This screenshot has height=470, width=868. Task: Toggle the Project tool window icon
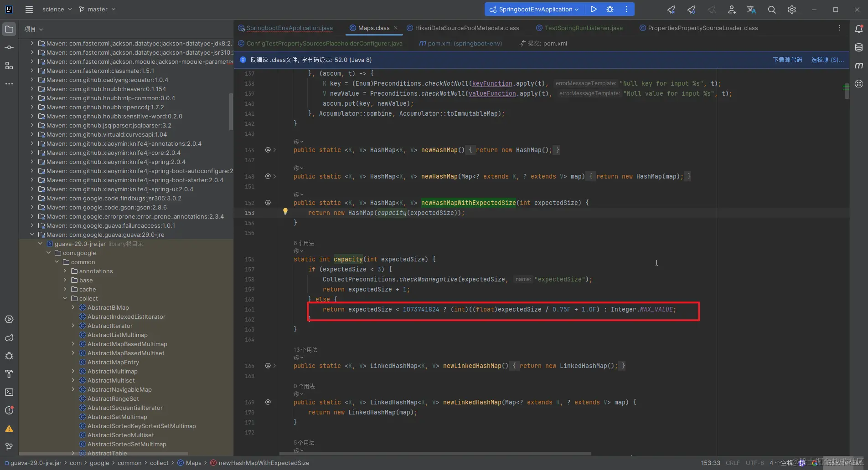[x=9, y=29]
